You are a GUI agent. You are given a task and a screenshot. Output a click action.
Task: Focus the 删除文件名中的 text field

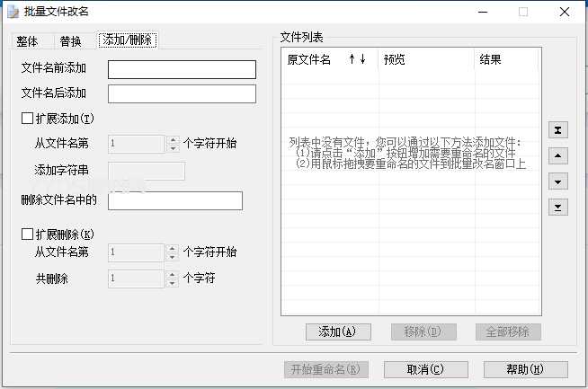click(175, 201)
